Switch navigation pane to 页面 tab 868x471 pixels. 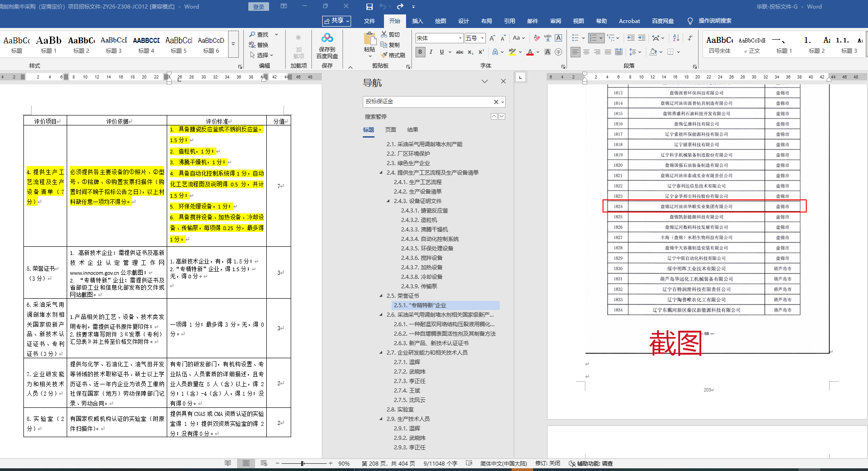point(390,130)
